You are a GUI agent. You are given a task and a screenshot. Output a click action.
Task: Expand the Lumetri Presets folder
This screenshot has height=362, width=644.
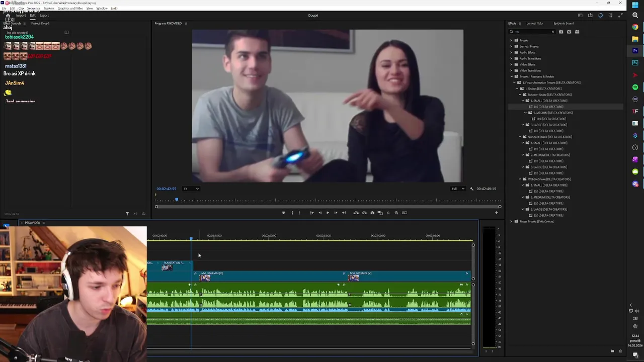(511, 46)
